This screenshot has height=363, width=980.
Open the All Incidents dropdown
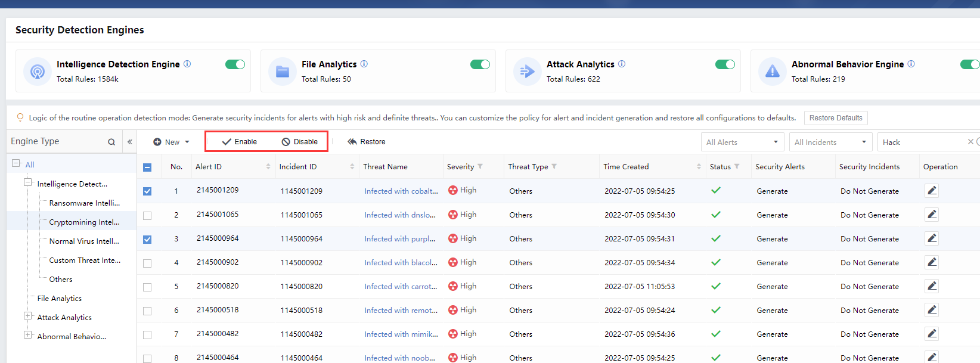(x=830, y=142)
